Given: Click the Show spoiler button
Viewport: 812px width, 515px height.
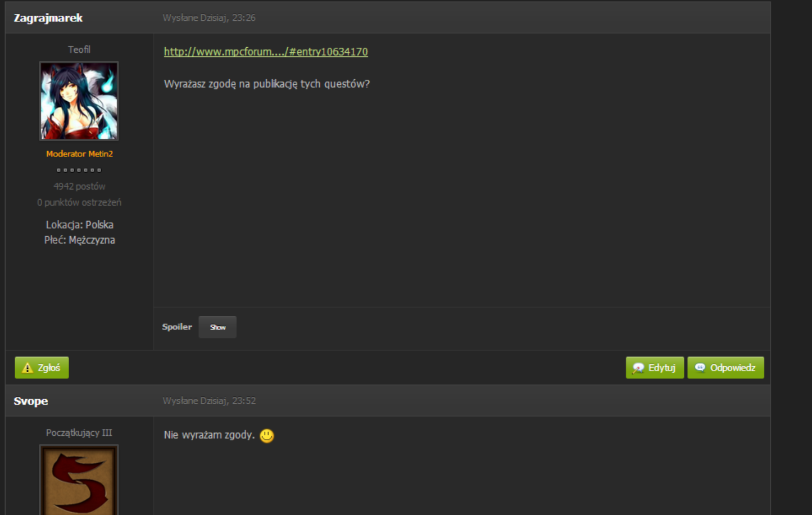Looking at the screenshot, I should pyautogui.click(x=217, y=327).
